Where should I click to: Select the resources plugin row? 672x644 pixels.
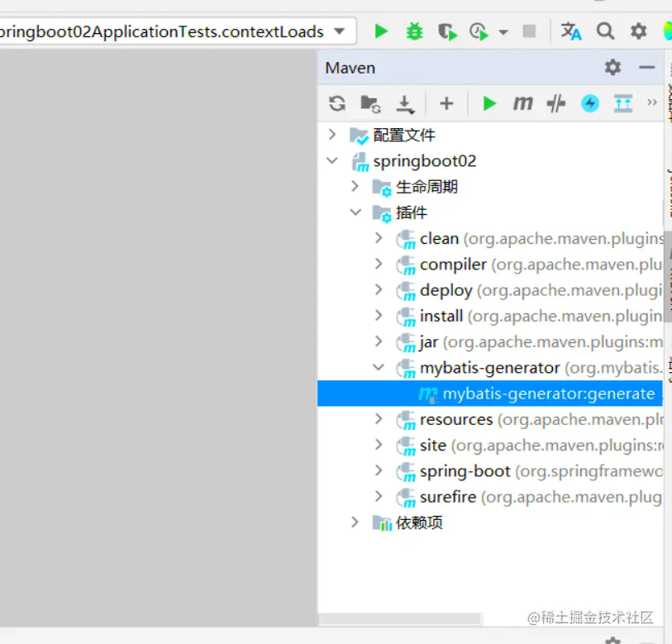[490, 419]
